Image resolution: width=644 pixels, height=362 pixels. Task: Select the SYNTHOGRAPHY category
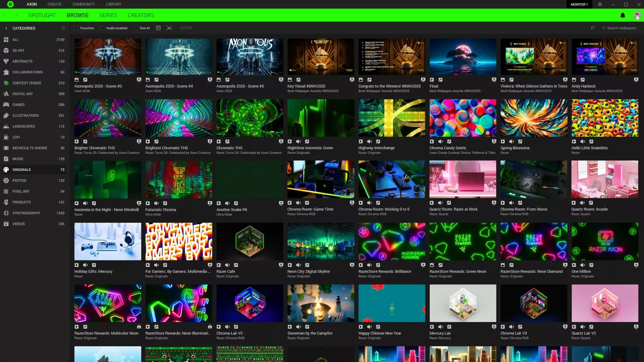tap(34, 213)
